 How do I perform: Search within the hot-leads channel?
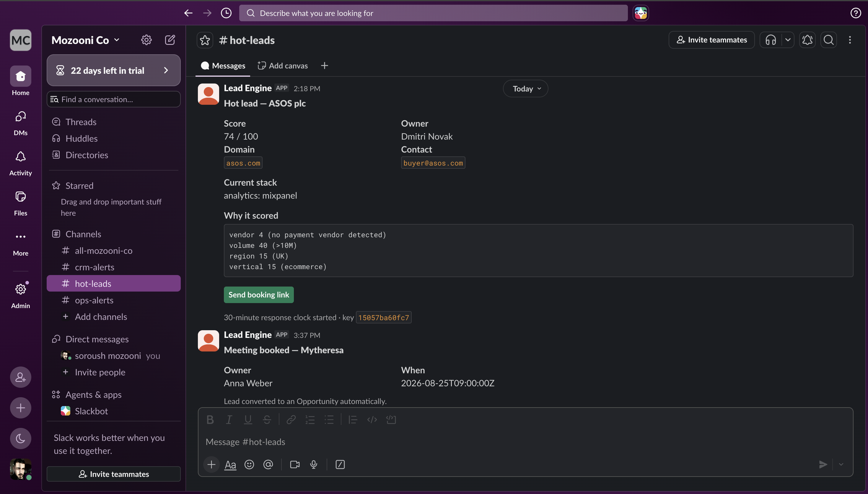tap(829, 40)
